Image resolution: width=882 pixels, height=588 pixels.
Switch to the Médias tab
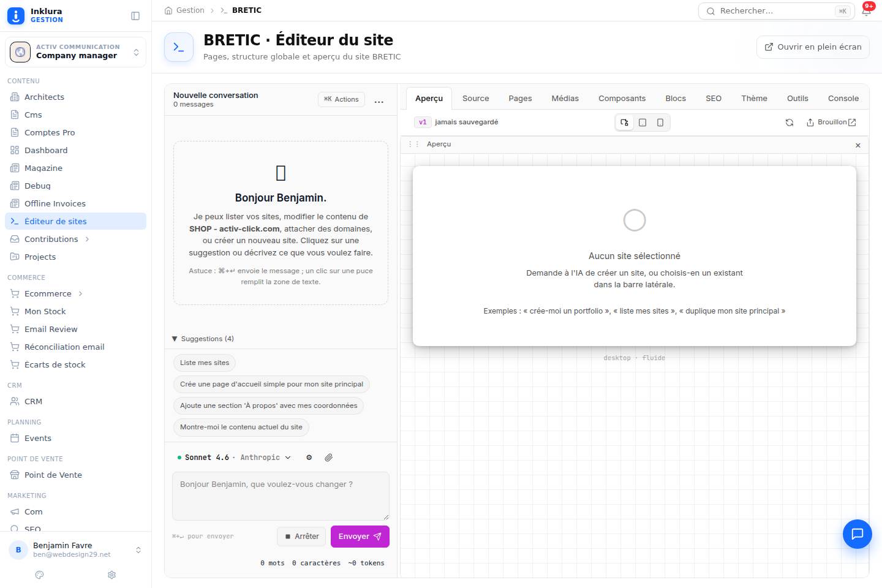click(565, 98)
